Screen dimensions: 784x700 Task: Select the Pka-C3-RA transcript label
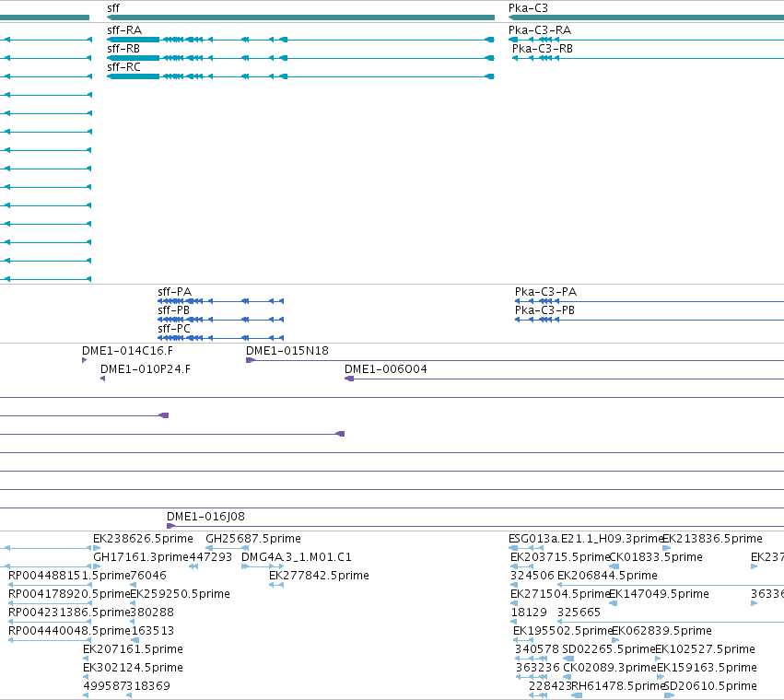tap(540, 30)
